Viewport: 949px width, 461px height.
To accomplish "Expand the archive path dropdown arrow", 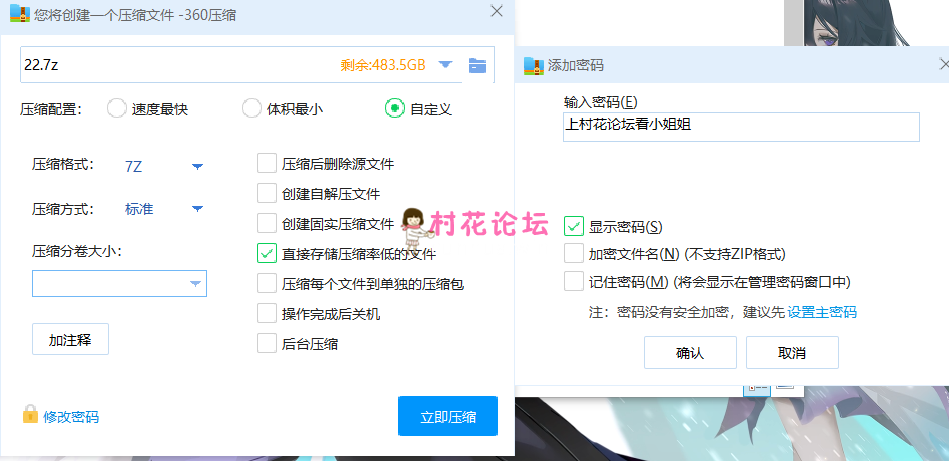I will point(445,65).
